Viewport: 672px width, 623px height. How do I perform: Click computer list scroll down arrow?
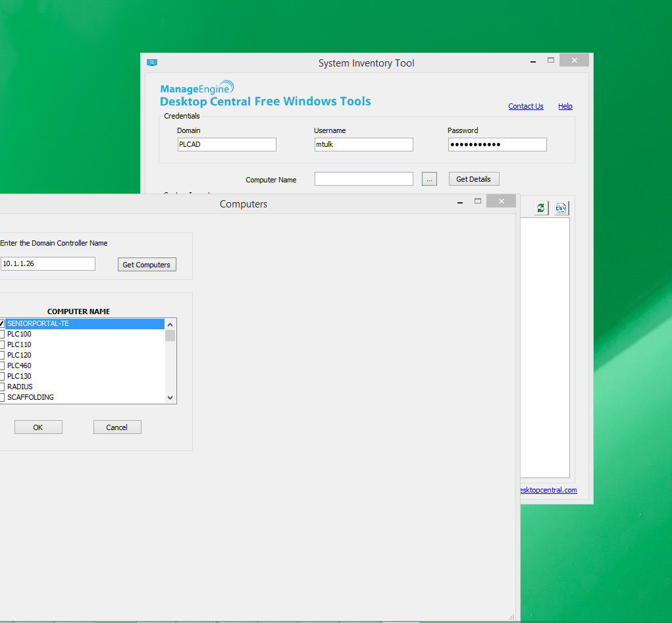coord(170,398)
